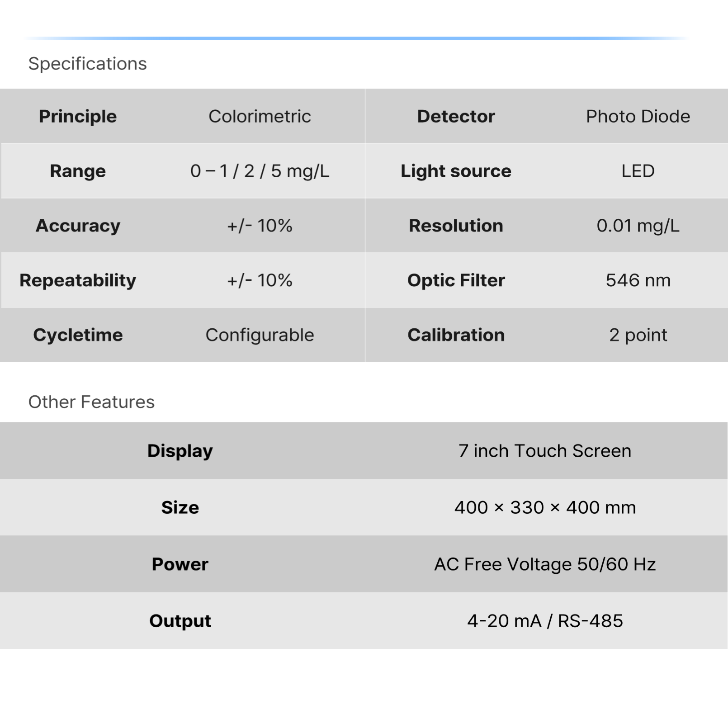Screen dimensions: 728x728
Task: Click the Size value 400 × 330 × 400 mm
Action: [x=544, y=507]
